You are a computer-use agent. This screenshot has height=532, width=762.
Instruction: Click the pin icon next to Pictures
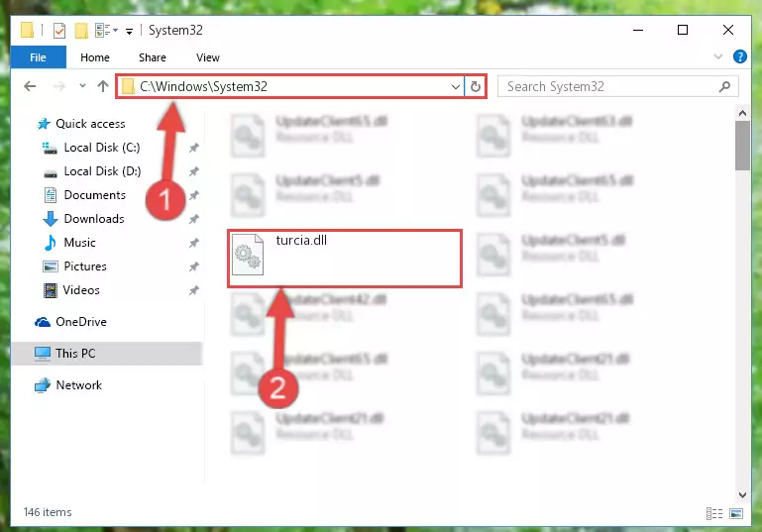pos(194,266)
